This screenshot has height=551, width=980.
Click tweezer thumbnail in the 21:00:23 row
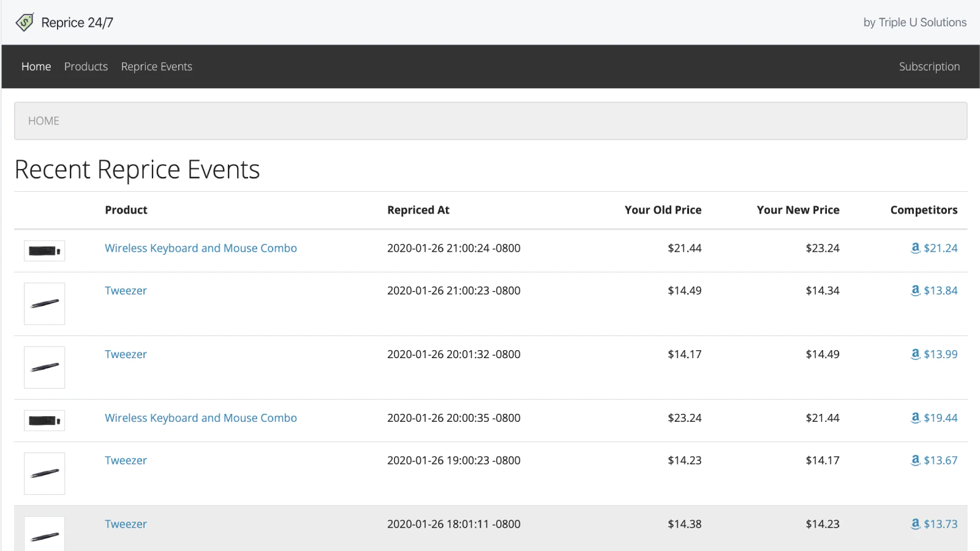point(44,304)
